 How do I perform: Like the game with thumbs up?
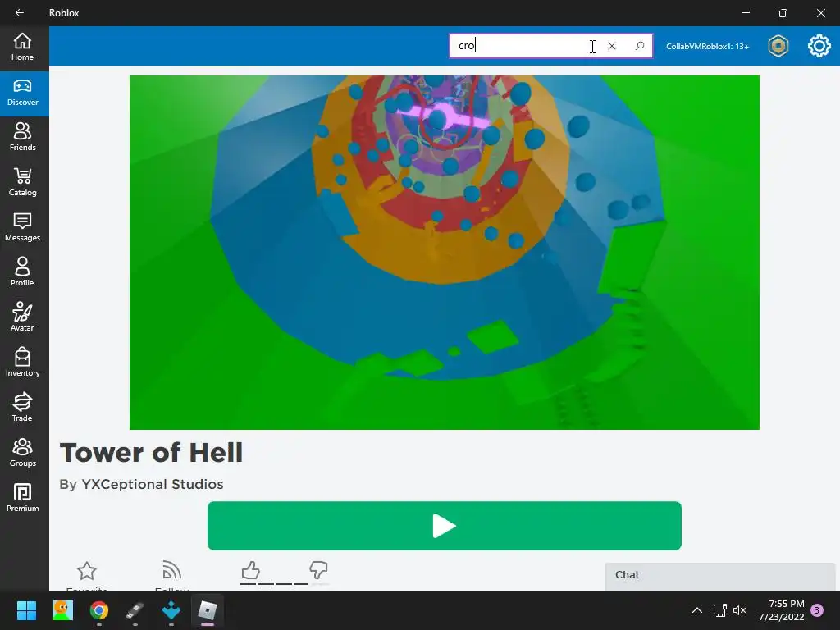251,570
